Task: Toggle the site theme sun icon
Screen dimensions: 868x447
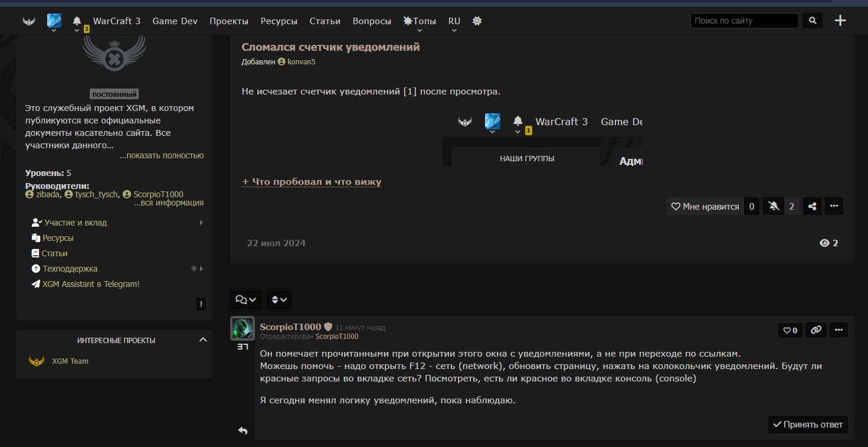Action: click(477, 21)
